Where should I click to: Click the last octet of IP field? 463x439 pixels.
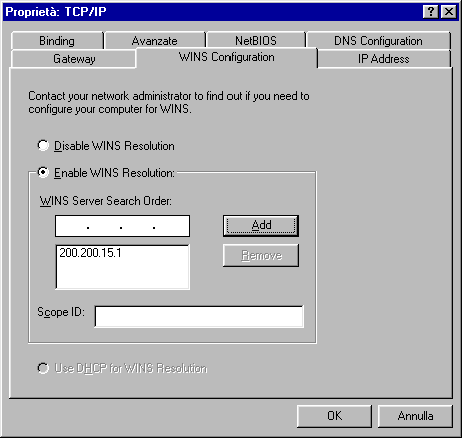click(x=171, y=226)
